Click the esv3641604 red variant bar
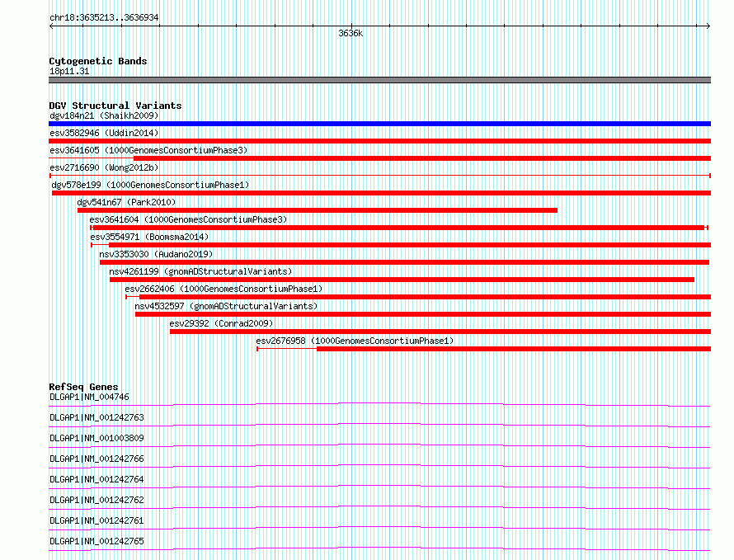734x560 pixels. pos(399,228)
